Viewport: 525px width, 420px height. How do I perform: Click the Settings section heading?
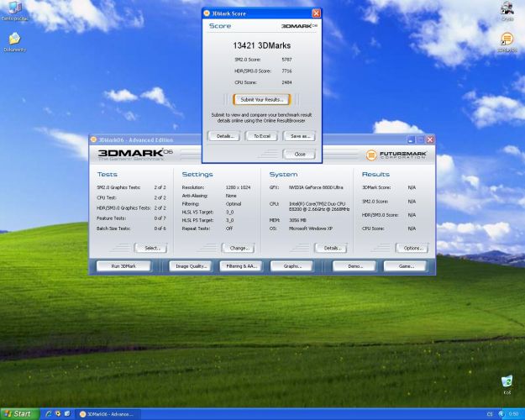click(x=197, y=175)
